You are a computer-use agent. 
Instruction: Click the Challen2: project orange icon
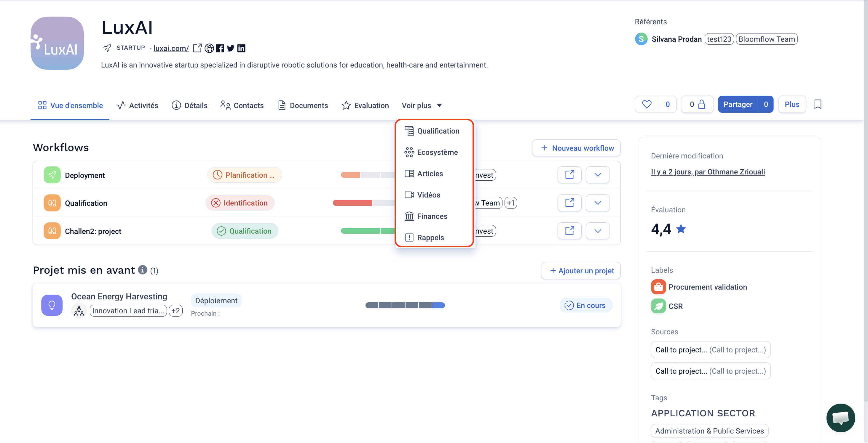coord(52,231)
